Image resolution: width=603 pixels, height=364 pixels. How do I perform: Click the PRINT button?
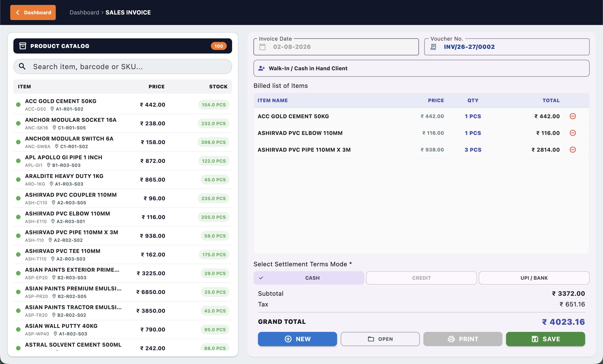click(x=463, y=339)
